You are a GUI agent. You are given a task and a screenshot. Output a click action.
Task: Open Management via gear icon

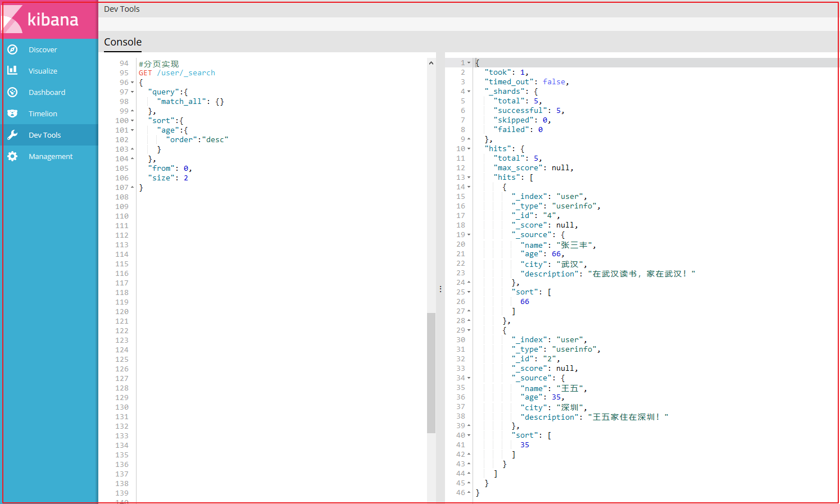12,156
